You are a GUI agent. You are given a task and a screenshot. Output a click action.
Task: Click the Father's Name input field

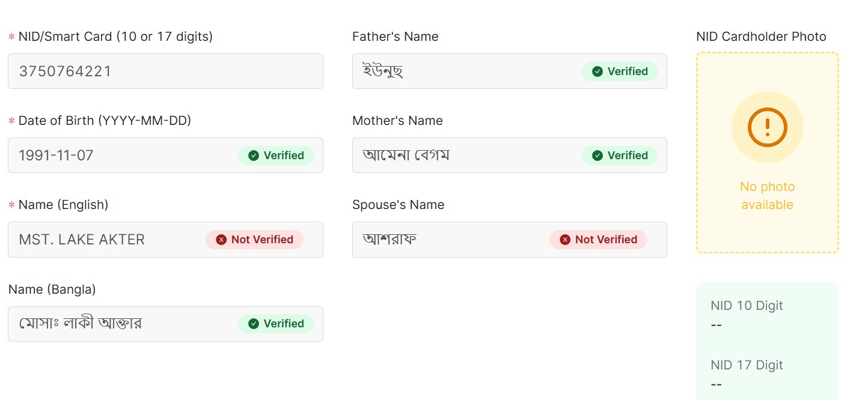pos(463,71)
